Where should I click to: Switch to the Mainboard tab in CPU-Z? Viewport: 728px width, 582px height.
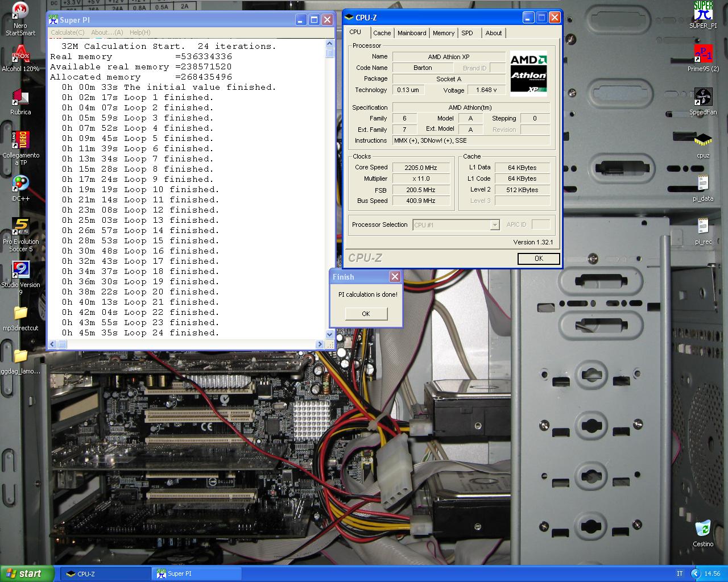412,33
